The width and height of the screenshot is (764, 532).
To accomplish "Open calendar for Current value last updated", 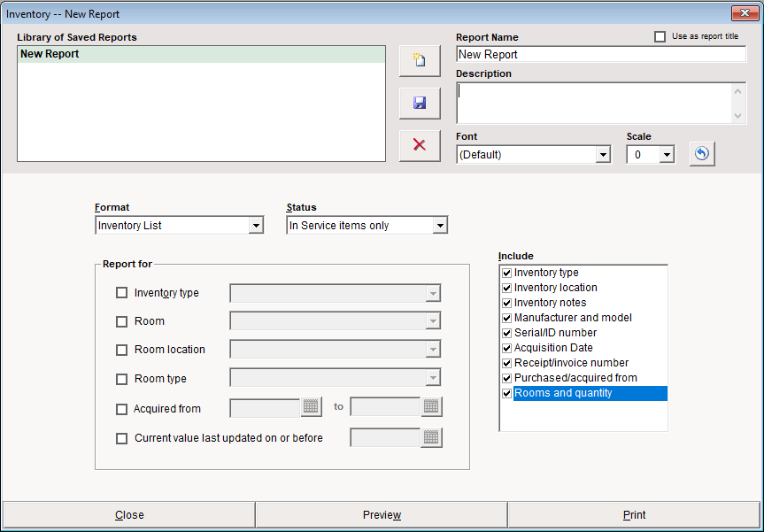I will pyautogui.click(x=431, y=437).
